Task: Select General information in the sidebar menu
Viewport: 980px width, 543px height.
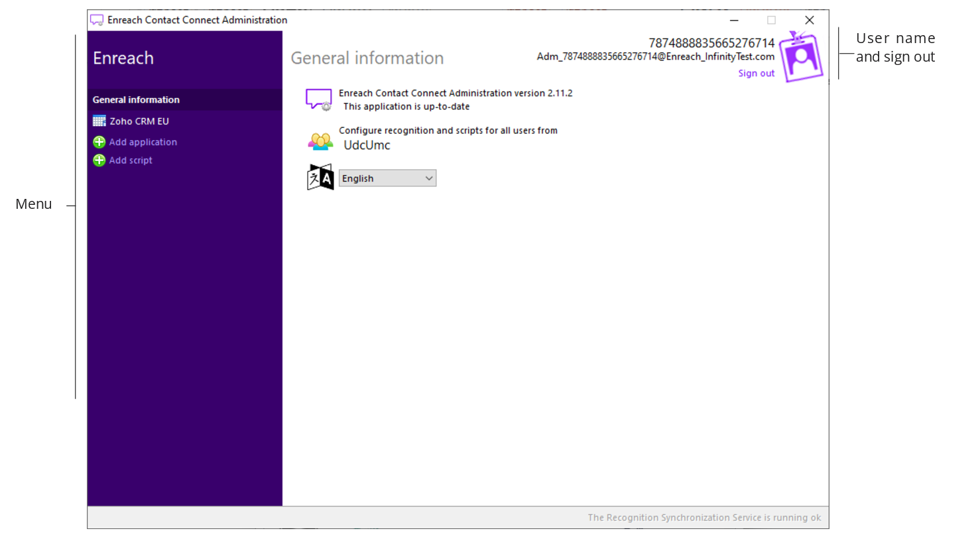Action: [136, 100]
